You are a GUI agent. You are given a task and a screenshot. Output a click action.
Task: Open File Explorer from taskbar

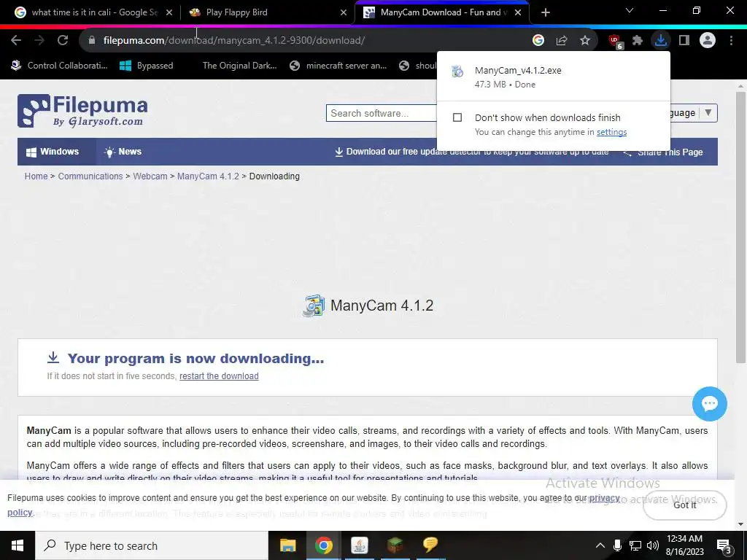point(287,545)
